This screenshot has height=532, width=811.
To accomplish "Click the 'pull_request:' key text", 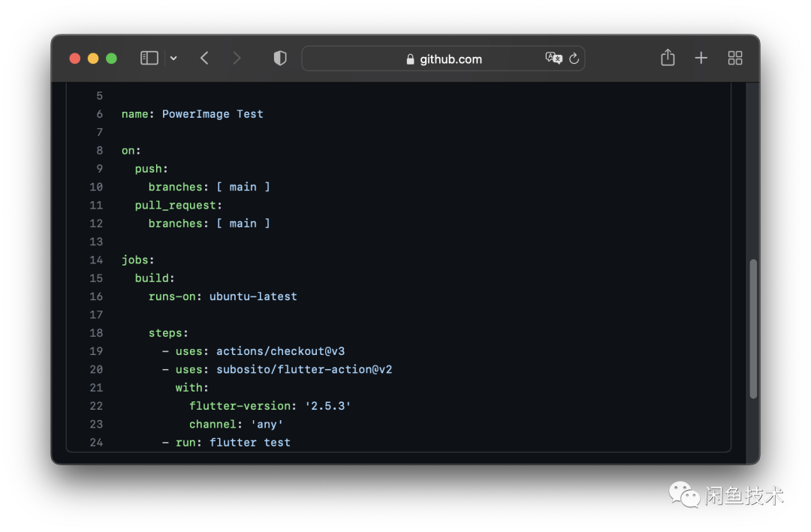I will point(179,206).
